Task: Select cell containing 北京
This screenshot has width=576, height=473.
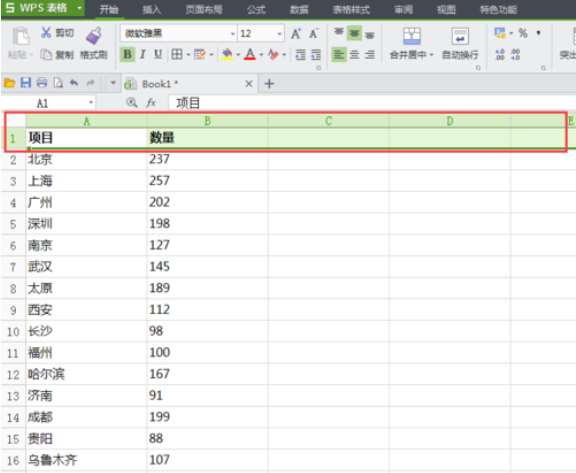Action: 86,159
